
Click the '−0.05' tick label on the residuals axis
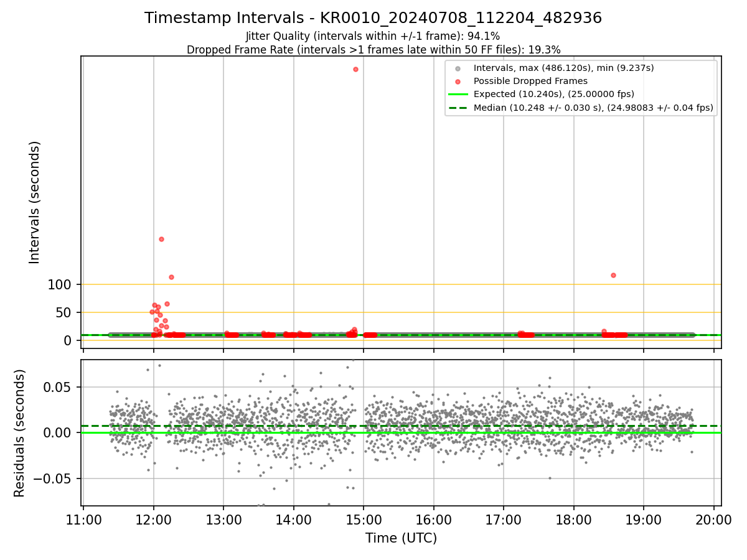tap(54, 478)
